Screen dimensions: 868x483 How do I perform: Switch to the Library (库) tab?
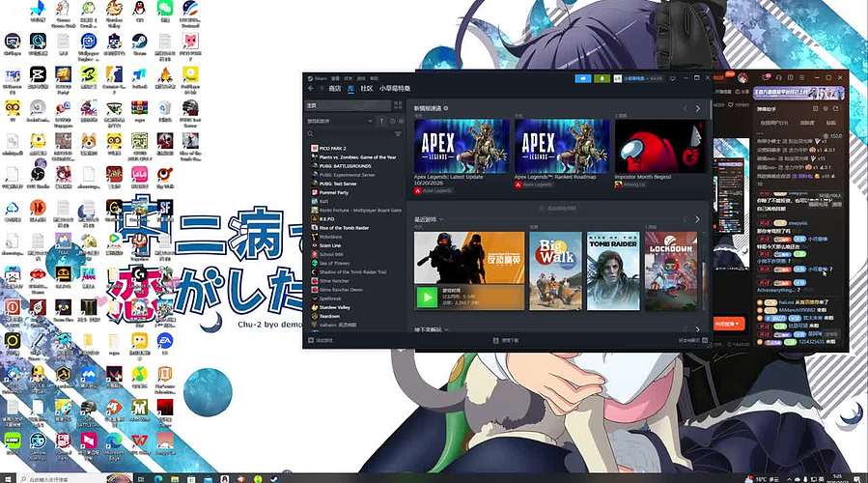point(350,89)
